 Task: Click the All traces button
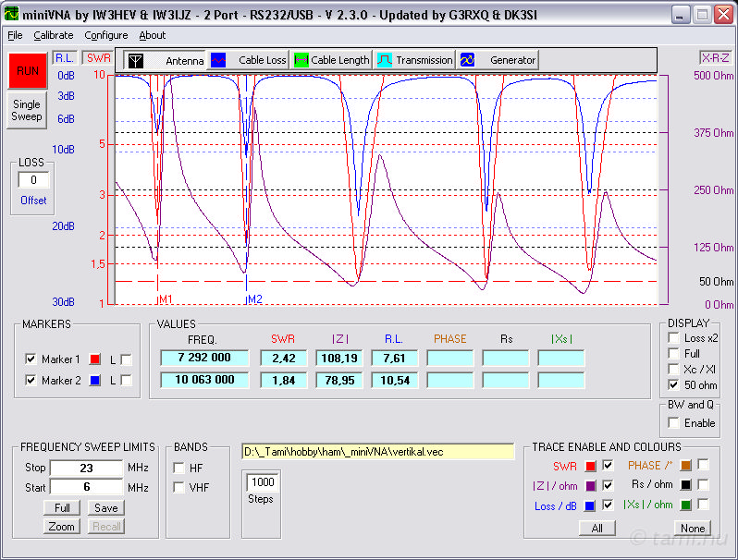pos(597,528)
